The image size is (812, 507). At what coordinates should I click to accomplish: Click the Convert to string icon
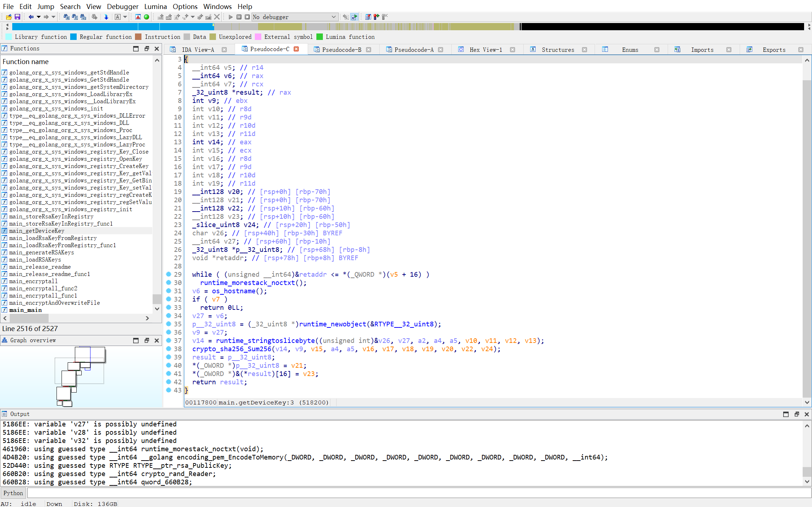(x=177, y=17)
